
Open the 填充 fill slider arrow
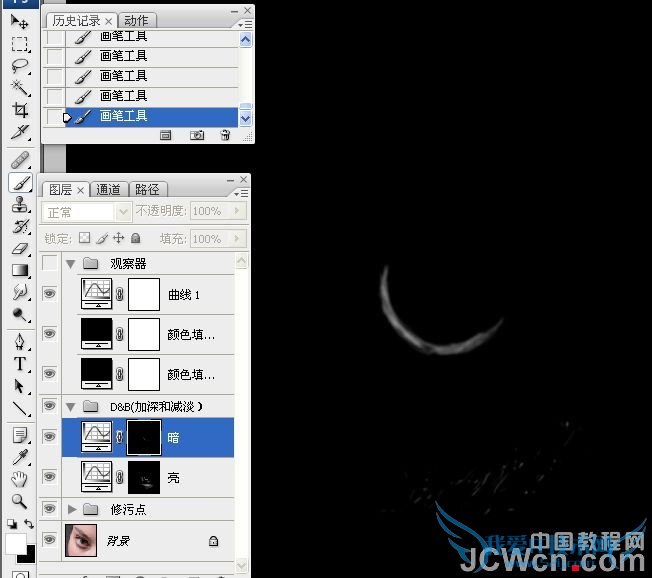[237, 239]
